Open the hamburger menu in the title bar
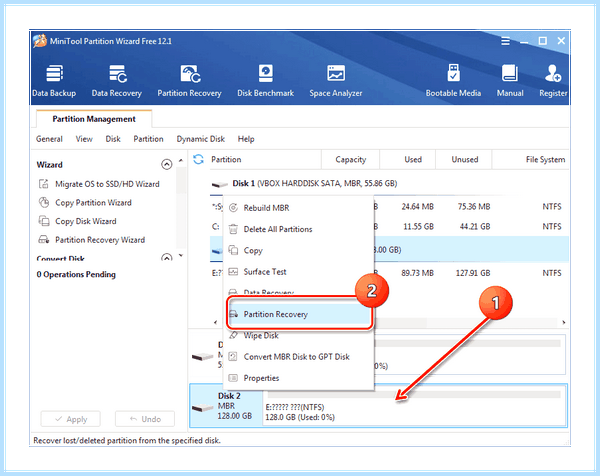Image resolution: width=600 pixels, height=476 pixels. 505,41
